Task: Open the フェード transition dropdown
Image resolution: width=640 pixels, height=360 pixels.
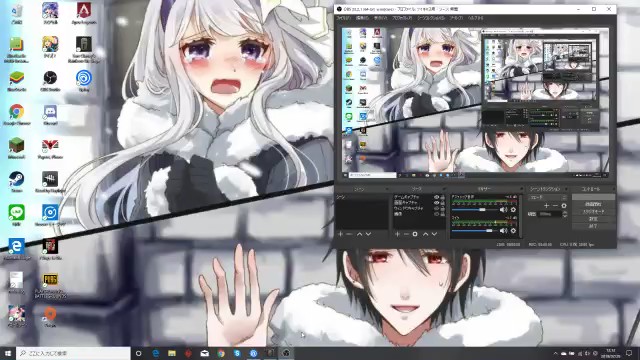Action: point(548,198)
